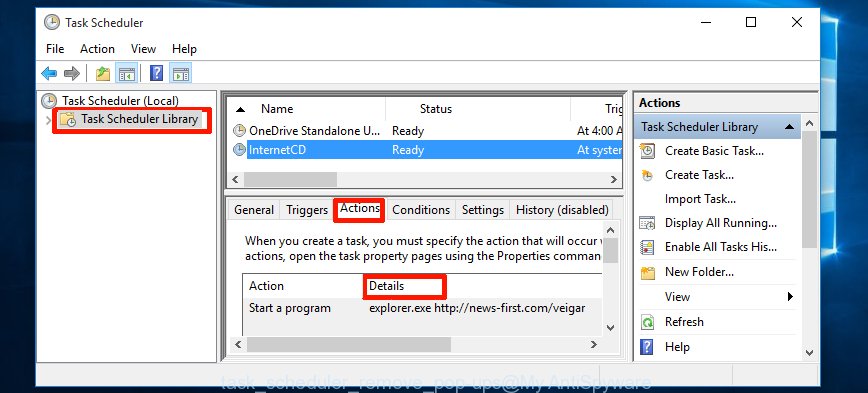Viewport: 868px width, 393px height.
Task: Click Create Basic Task... link
Action: tap(714, 151)
